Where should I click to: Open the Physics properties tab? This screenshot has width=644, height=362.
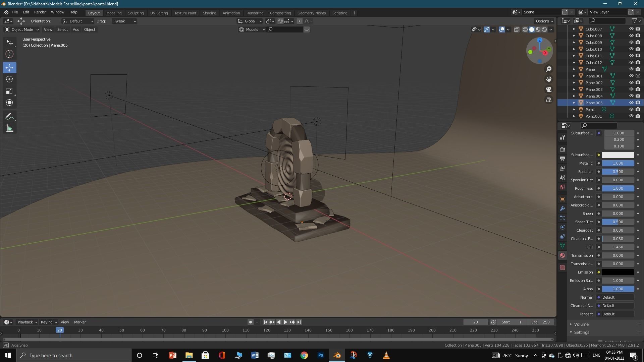(562, 227)
